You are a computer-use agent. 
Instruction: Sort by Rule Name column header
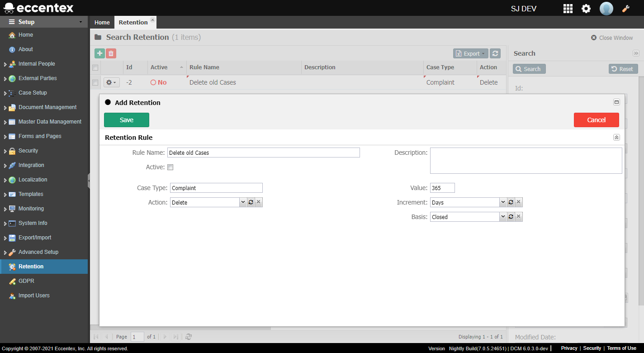coord(244,67)
